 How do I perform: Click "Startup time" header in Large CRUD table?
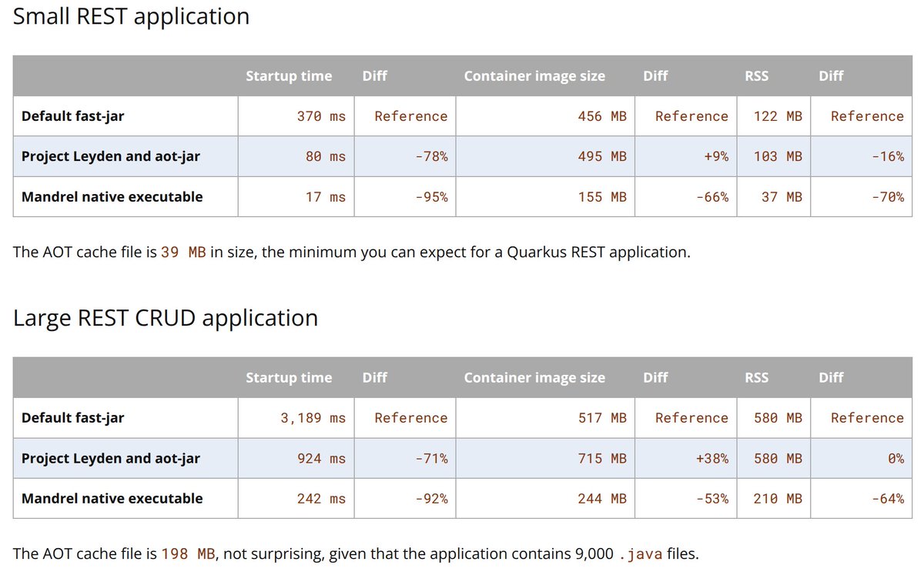tap(289, 377)
